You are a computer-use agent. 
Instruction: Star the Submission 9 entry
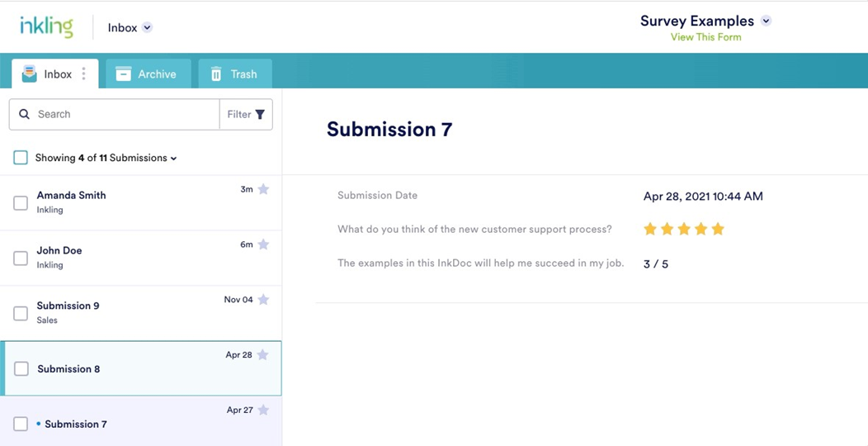click(263, 300)
